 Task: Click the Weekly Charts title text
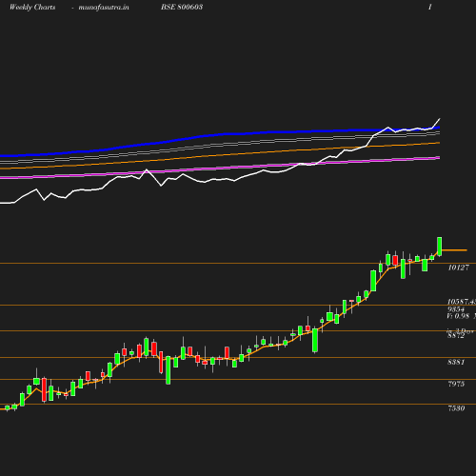click(32, 7)
